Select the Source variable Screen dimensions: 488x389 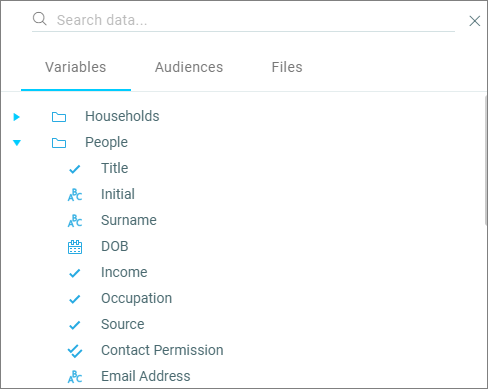click(123, 324)
